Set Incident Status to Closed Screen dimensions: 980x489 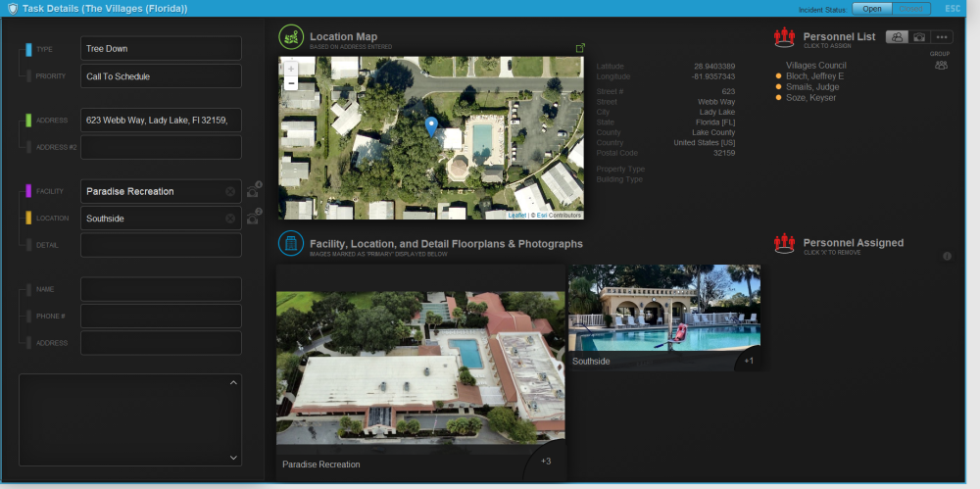pos(911,9)
